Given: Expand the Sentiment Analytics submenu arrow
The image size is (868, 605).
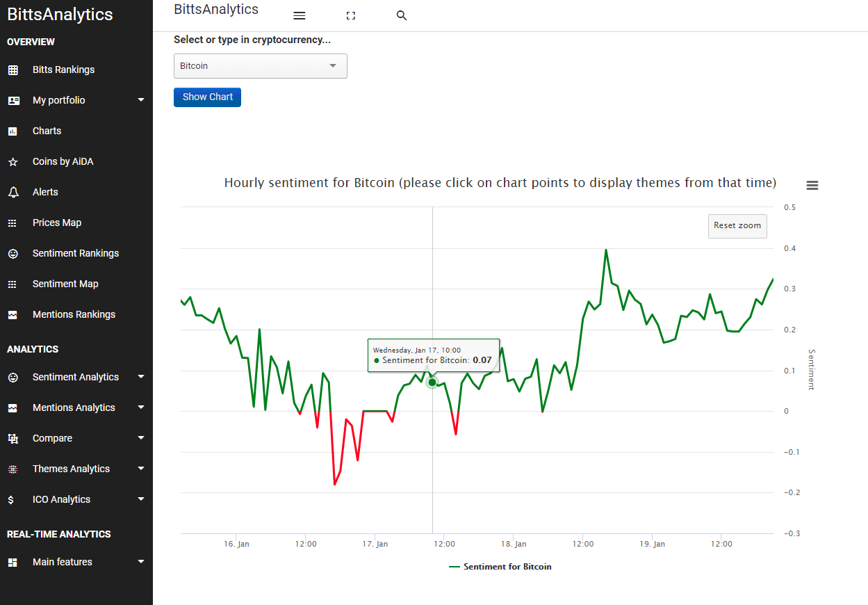Looking at the screenshot, I should (141, 377).
